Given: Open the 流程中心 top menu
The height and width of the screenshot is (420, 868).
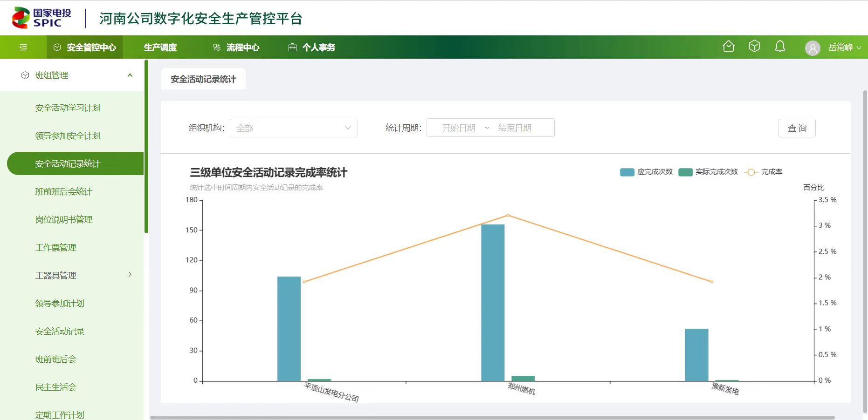Looking at the screenshot, I should pos(236,47).
